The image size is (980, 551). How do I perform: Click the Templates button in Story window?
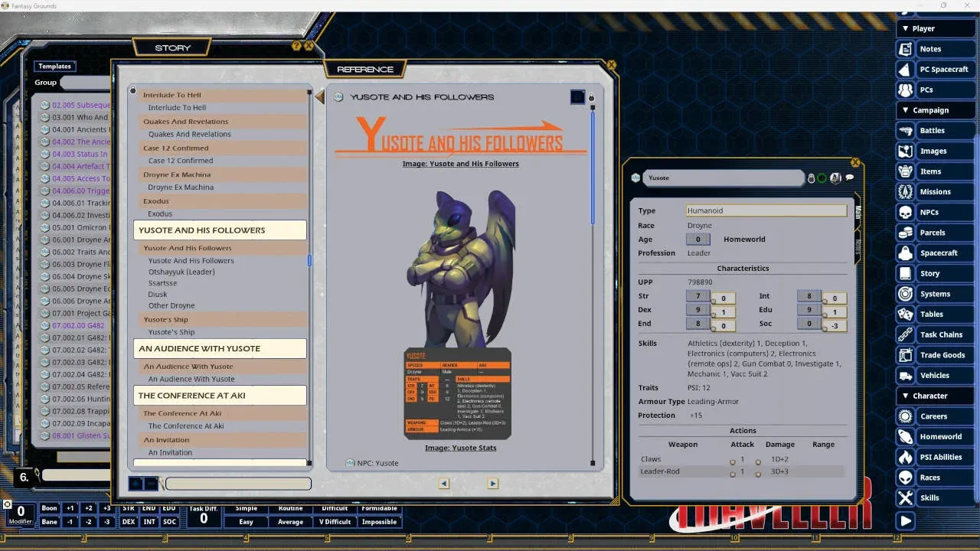point(55,67)
